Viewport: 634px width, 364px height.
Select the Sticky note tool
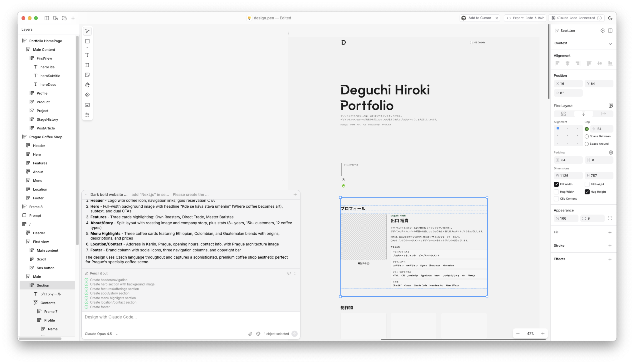pyautogui.click(x=87, y=75)
